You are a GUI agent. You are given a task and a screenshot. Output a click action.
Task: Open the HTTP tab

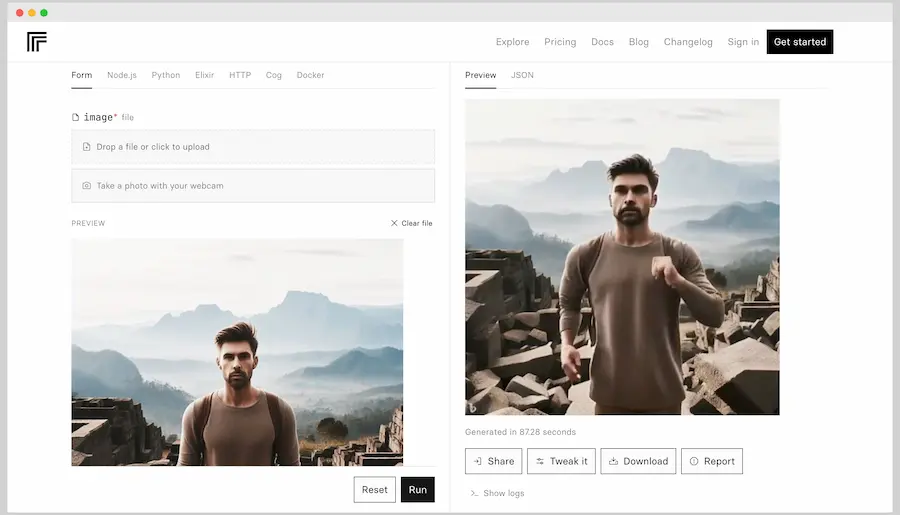[x=240, y=75]
